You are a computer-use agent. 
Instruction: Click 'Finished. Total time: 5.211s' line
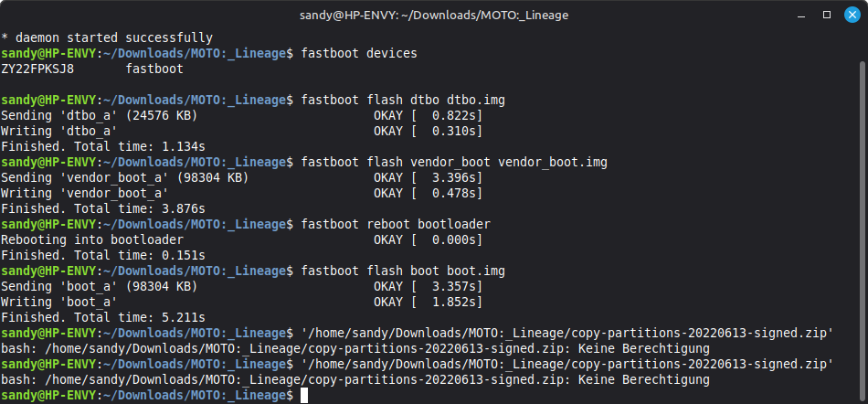[103, 318]
